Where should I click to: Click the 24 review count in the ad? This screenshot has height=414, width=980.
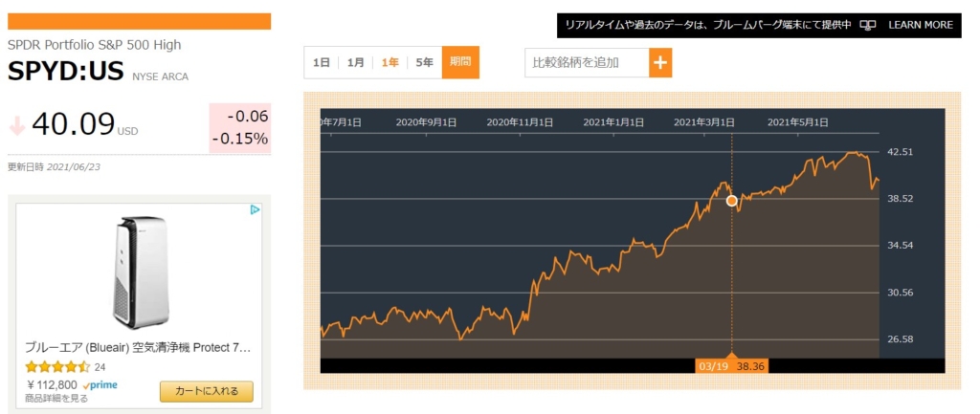[100, 367]
